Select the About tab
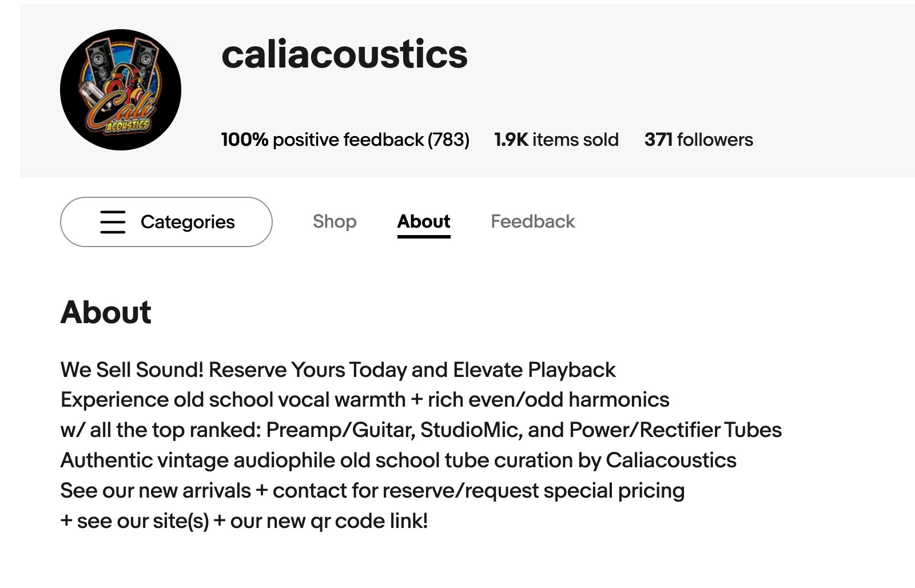Viewport: 915px width, 588px height. (x=424, y=221)
